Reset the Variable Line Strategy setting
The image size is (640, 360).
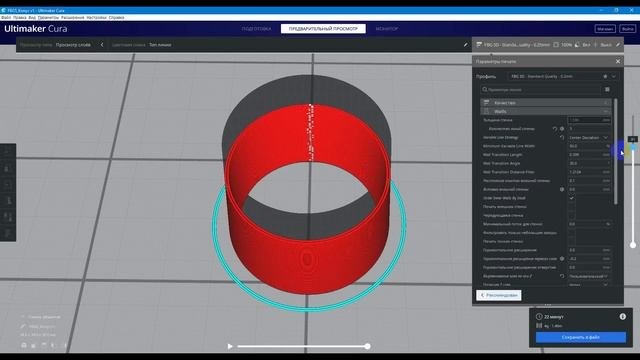pyautogui.click(x=562, y=138)
